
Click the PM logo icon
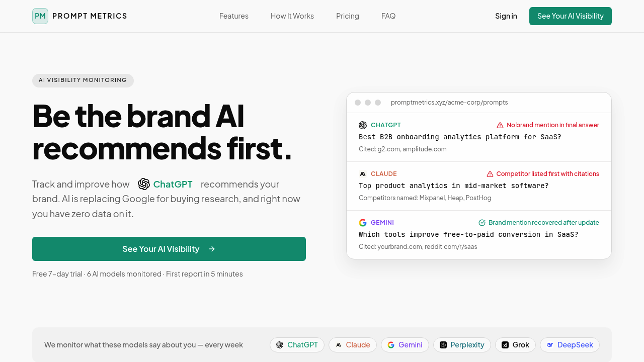tap(40, 16)
